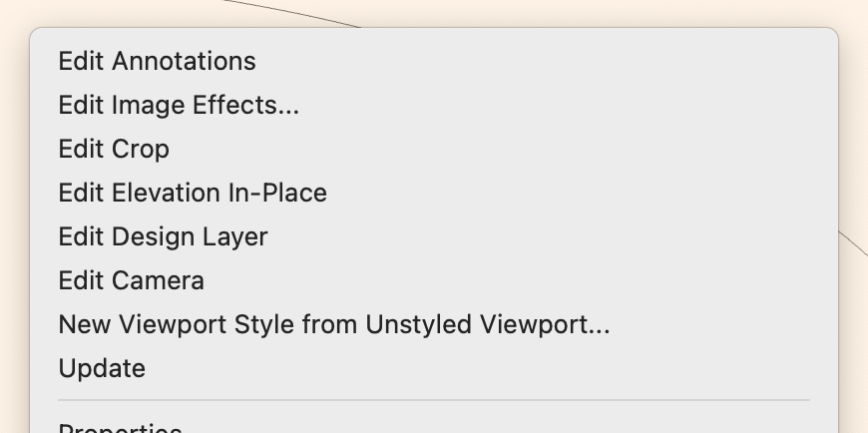Viewport: 868px width, 433px height.
Task: Click Edit Annotations in the context menu
Action: tap(157, 62)
